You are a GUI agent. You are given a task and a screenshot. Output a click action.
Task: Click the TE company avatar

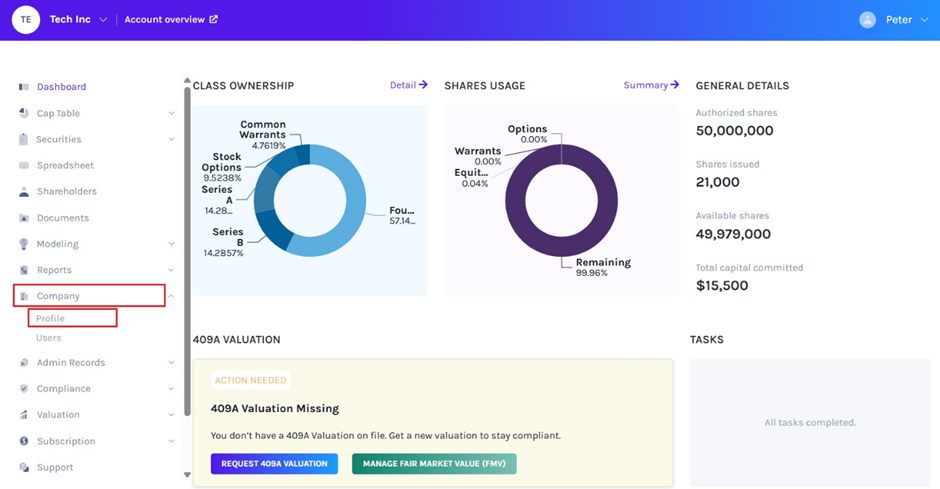[26, 19]
